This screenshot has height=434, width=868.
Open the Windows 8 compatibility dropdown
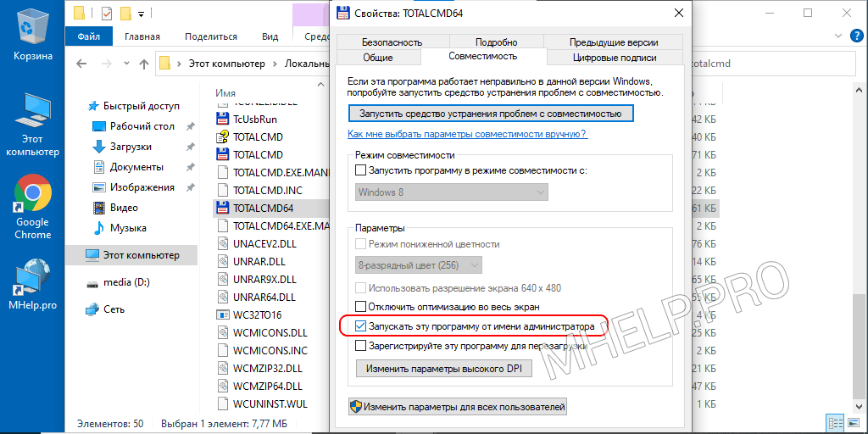(451, 192)
